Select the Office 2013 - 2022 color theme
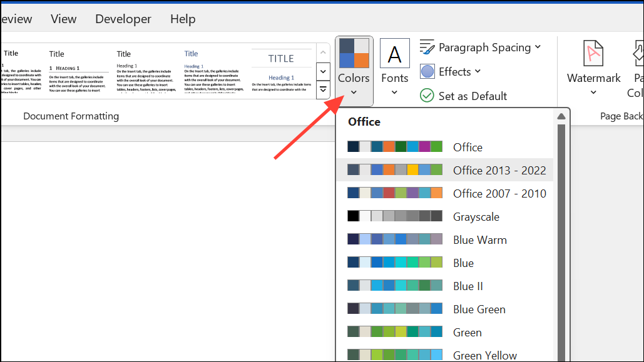Image resolution: width=644 pixels, height=362 pixels. pos(445,170)
